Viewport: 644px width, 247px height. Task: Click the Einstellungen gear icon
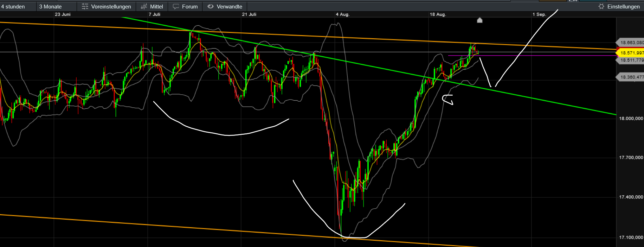[601, 6]
